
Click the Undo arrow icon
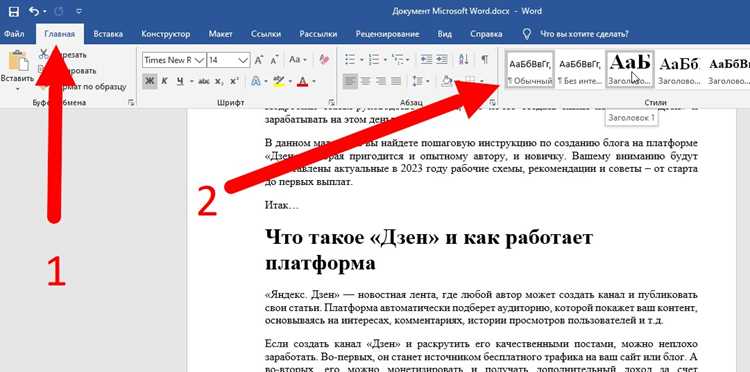(34, 11)
